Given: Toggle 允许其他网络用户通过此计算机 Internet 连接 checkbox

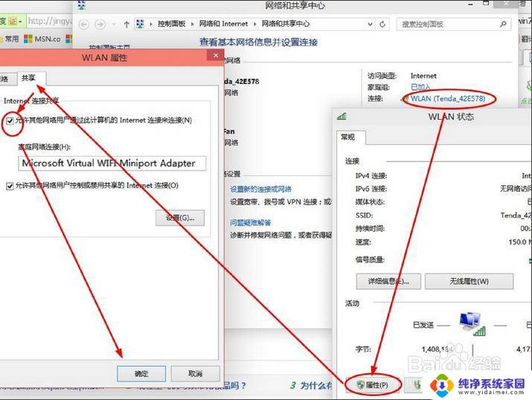Looking at the screenshot, I should [10, 120].
